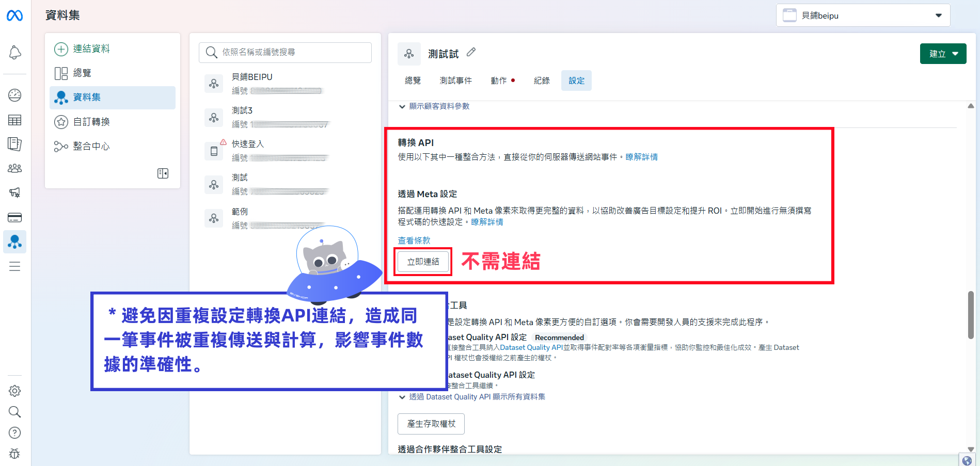This screenshot has width=980, height=466.
Task: Open the notifications bell icon
Action: point(15,52)
